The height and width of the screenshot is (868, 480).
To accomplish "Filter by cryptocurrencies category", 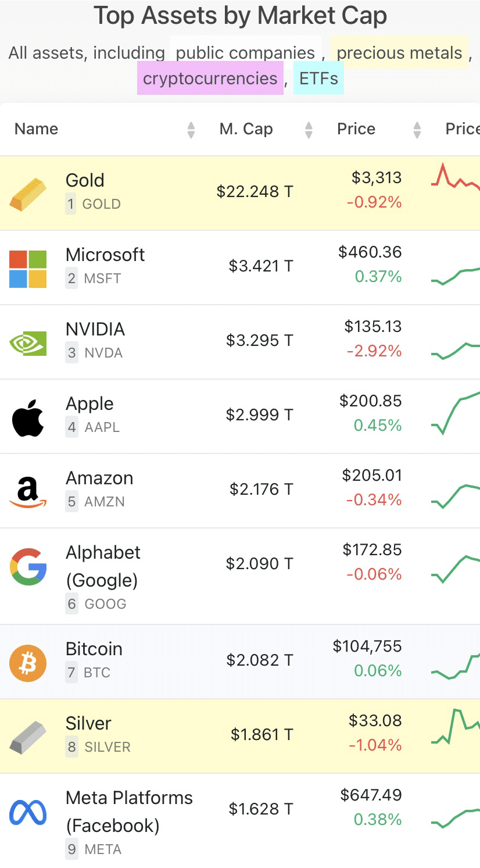I will click(x=210, y=78).
